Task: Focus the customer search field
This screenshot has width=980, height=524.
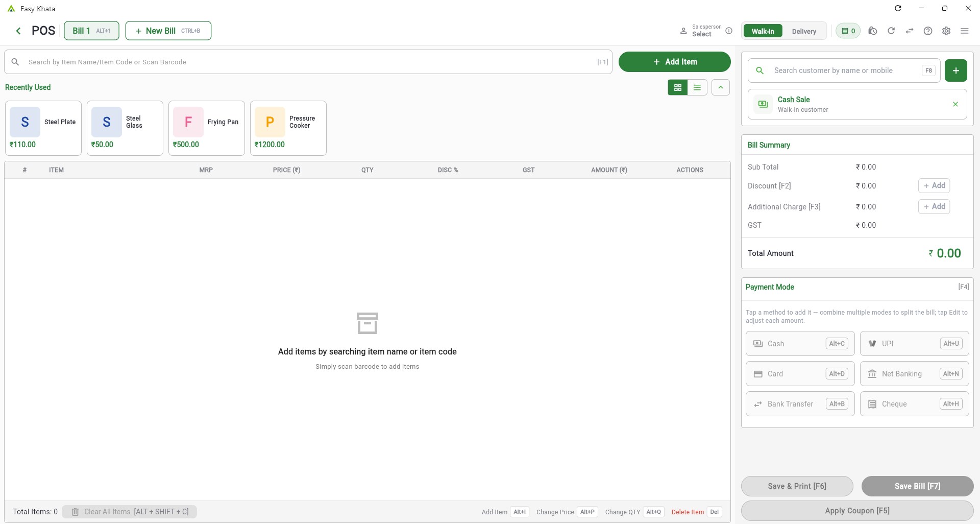Action: click(844, 70)
